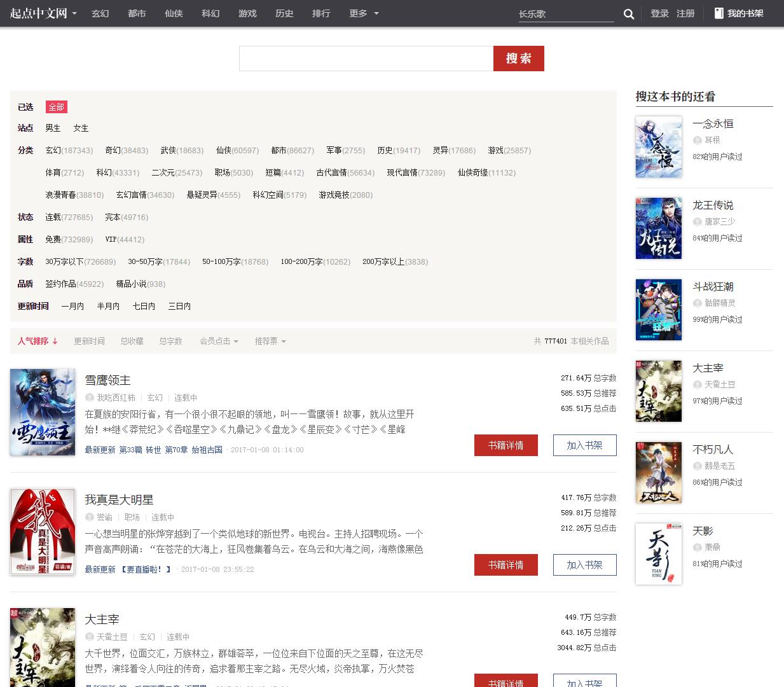Open 一念永恒 cover in sidebar
This screenshot has width=784, height=687.
659,147
